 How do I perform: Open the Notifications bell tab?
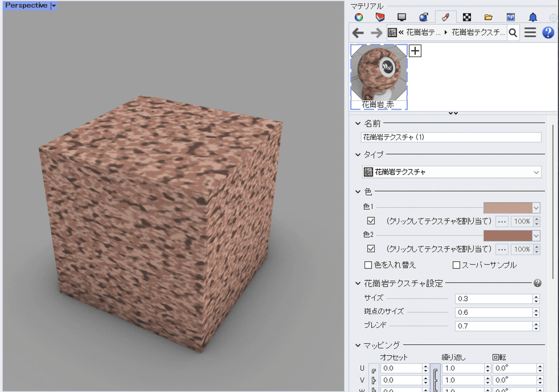click(533, 17)
